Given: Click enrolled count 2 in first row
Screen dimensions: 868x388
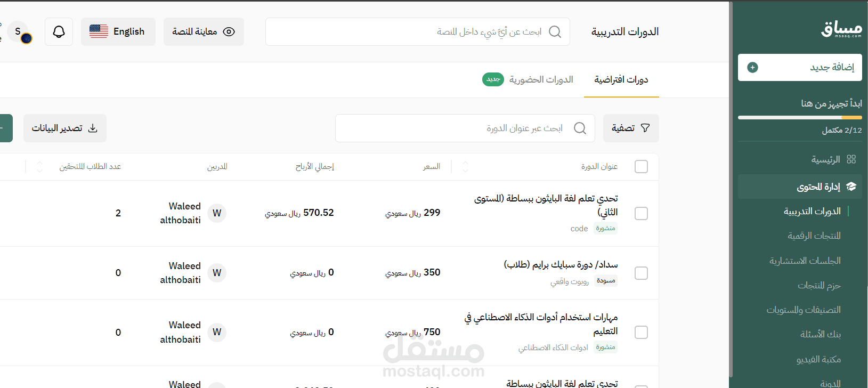Looking at the screenshot, I should pyautogui.click(x=118, y=213).
